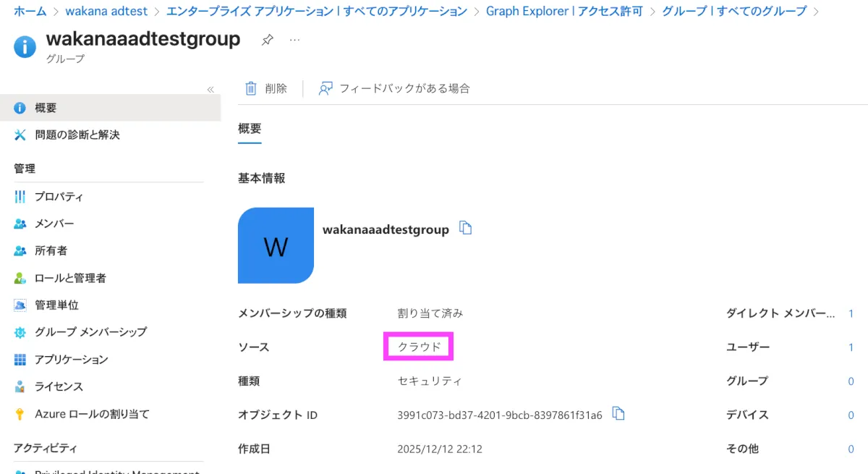This screenshot has height=474, width=868.
Task: Click the feedback person icon
Action: 325,88
